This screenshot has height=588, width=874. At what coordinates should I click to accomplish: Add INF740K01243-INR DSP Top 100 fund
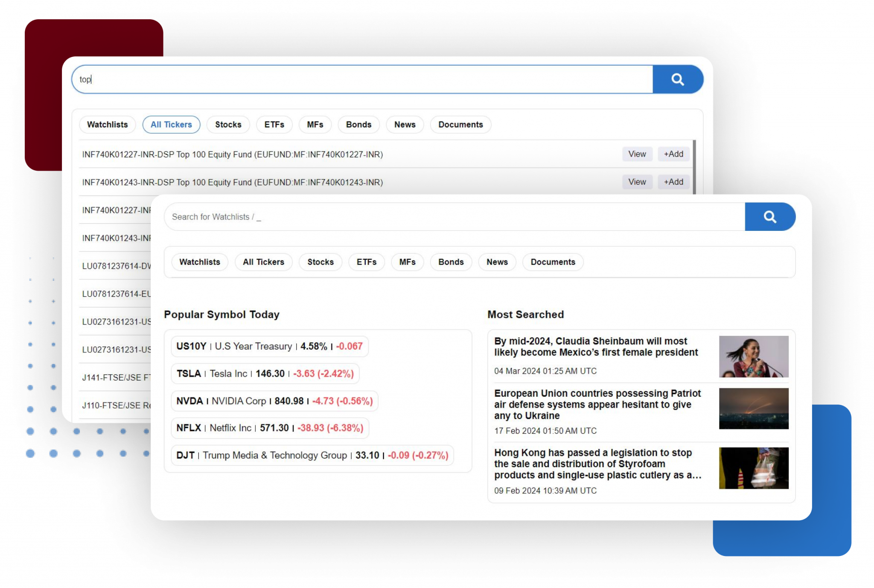(x=673, y=182)
